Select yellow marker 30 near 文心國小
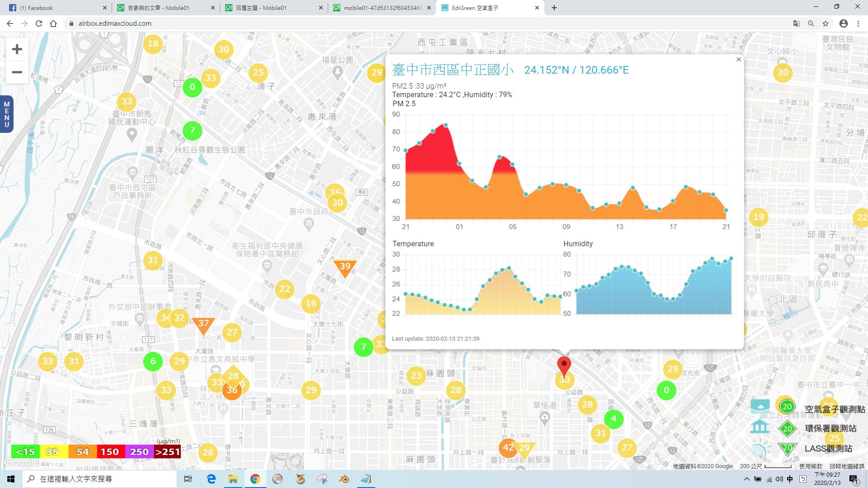The width and height of the screenshot is (868, 488). [x=783, y=72]
